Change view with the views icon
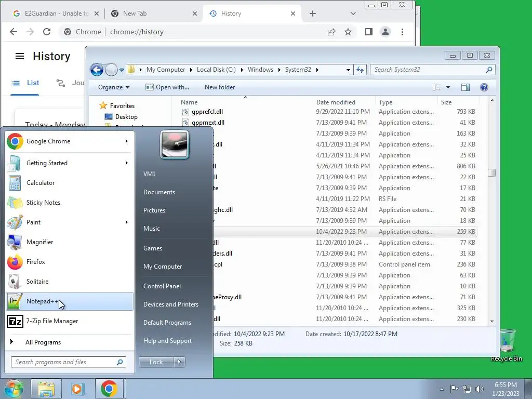This screenshot has height=399, width=532. pos(436,87)
